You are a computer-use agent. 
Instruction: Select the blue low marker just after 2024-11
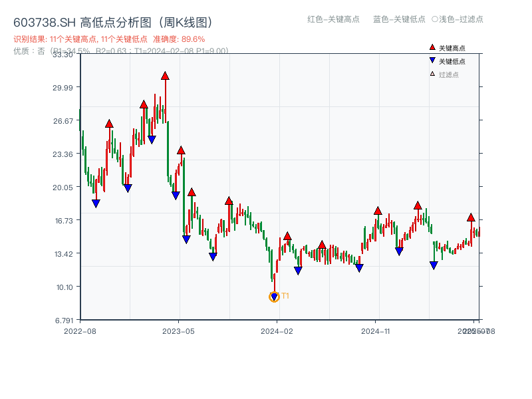point(400,251)
